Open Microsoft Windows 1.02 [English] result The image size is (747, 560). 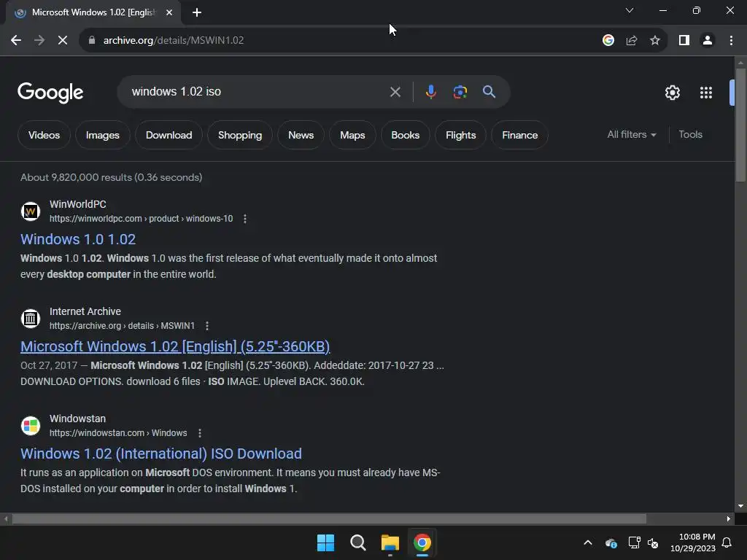pyautogui.click(x=175, y=346)
